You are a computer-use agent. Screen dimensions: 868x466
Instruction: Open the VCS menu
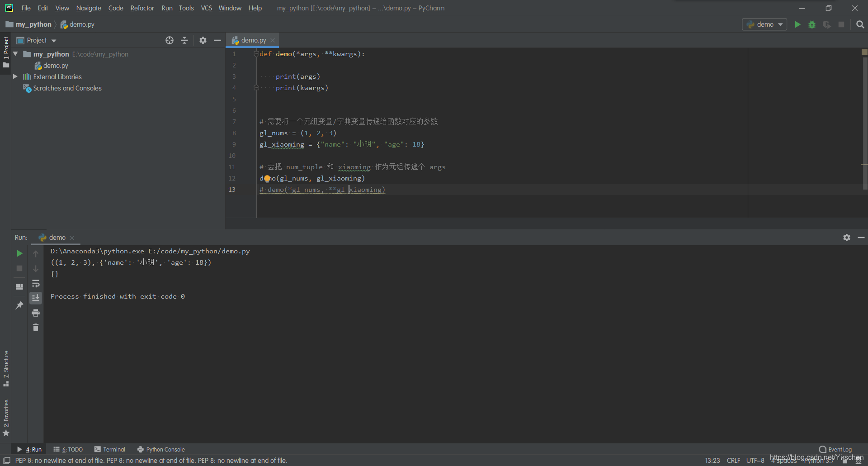pos(206,8)
